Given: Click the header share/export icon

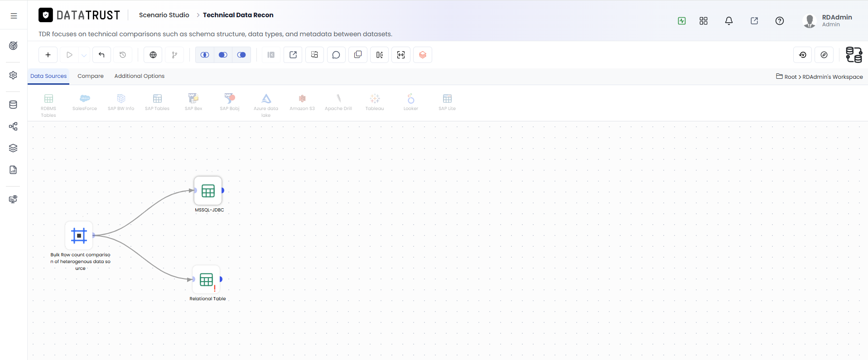Looking at the screenshot, I should point(754,21).
